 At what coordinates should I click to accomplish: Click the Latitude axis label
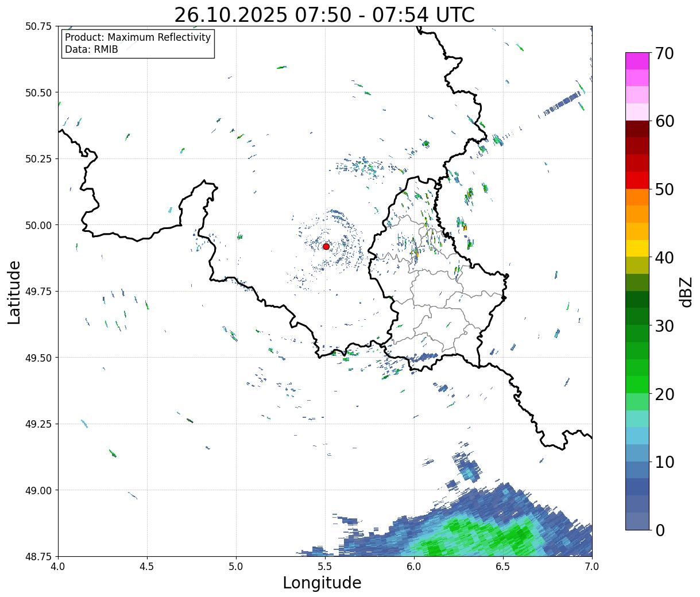click(14, 292)
